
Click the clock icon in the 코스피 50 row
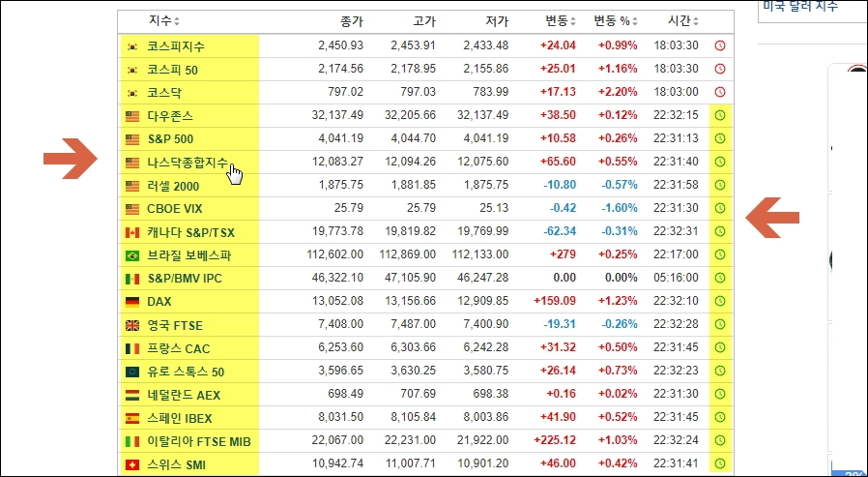(x=720, y=69)
